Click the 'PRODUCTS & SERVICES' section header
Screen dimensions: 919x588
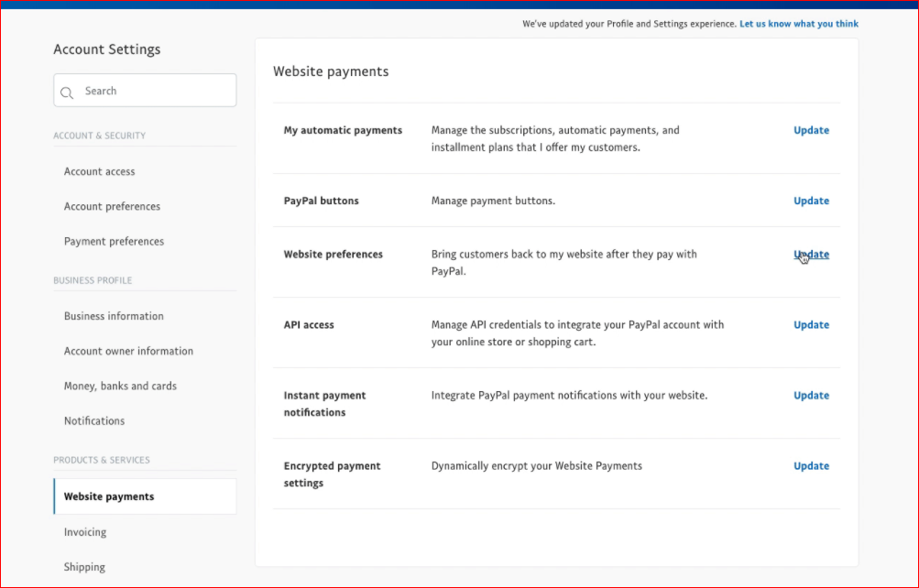click(102, 461)
